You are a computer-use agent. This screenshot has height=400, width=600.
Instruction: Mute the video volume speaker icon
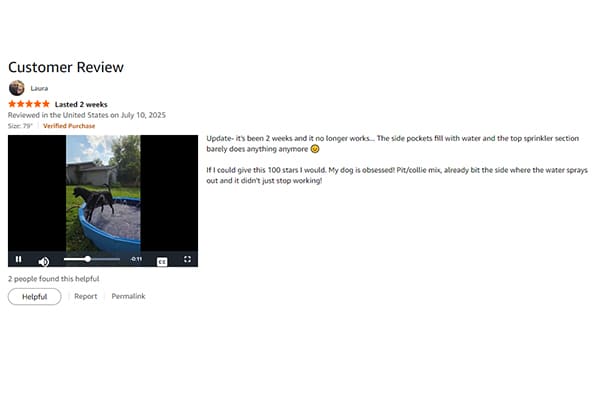[x=44, y=261]
